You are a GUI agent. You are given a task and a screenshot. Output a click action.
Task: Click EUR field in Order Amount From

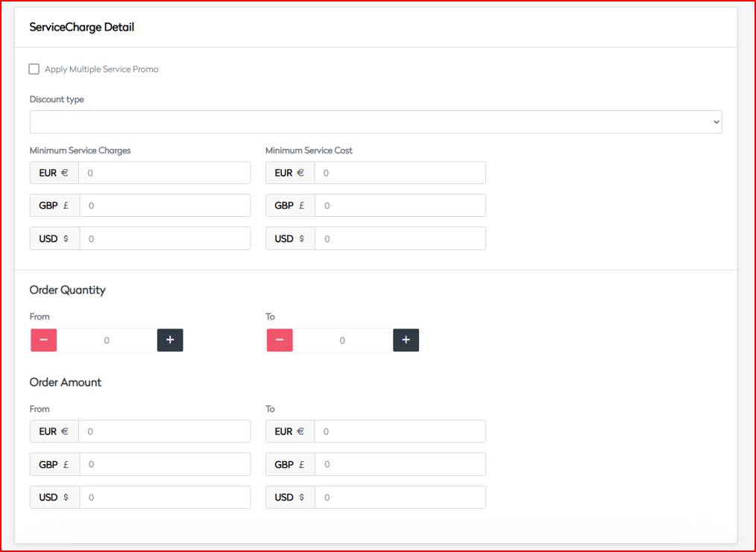164,431
